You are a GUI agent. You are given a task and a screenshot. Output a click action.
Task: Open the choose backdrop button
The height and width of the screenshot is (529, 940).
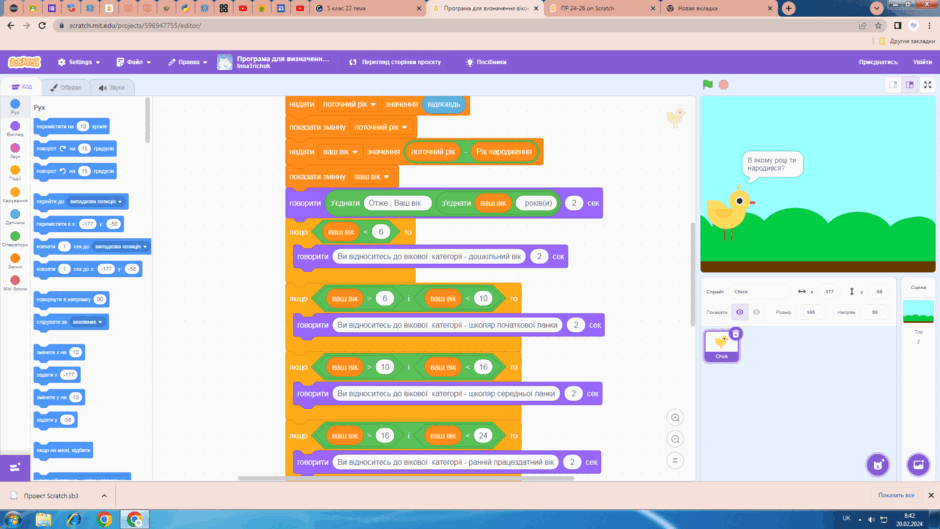(x=918, y=464)
